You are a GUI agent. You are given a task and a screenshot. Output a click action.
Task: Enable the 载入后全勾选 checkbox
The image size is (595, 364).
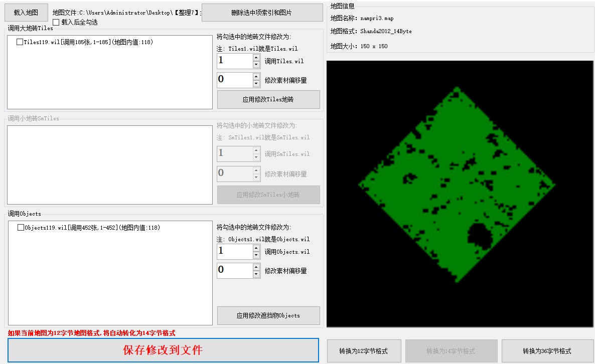pos(56,22)
